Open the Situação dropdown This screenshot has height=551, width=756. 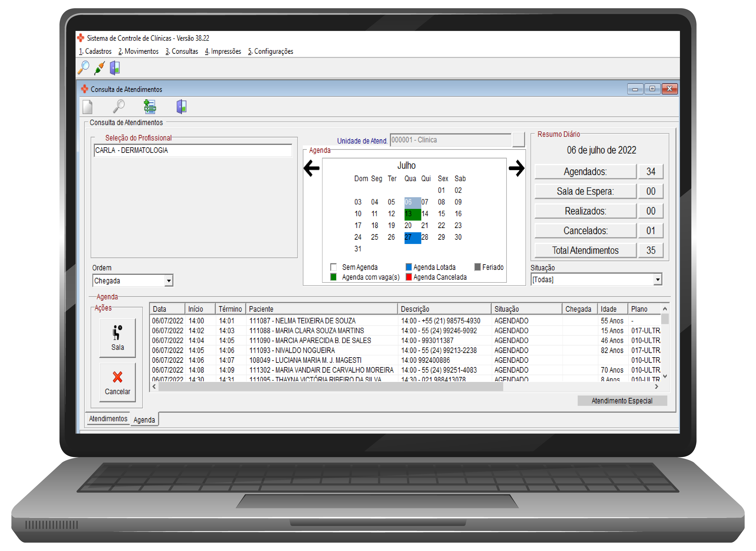[x=657, y=280]
